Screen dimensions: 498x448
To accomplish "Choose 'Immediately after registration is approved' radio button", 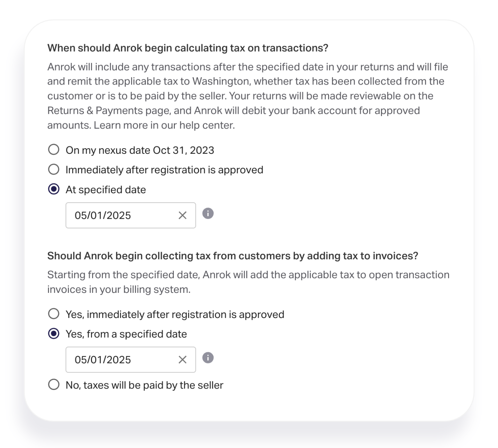I will coord(54,169).
